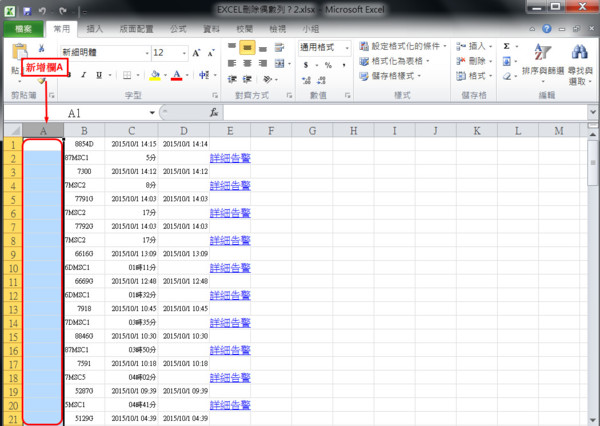The height and width of the screenshot is (426, 600).
Task: Click the currency dollar format icon
Action: point(306,65)
